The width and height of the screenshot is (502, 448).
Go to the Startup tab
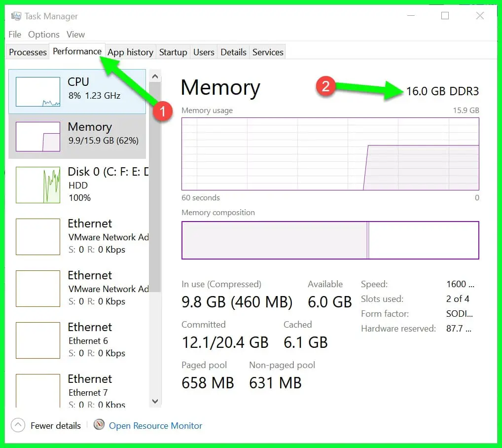pyautogui.click(x=173, y=52)
